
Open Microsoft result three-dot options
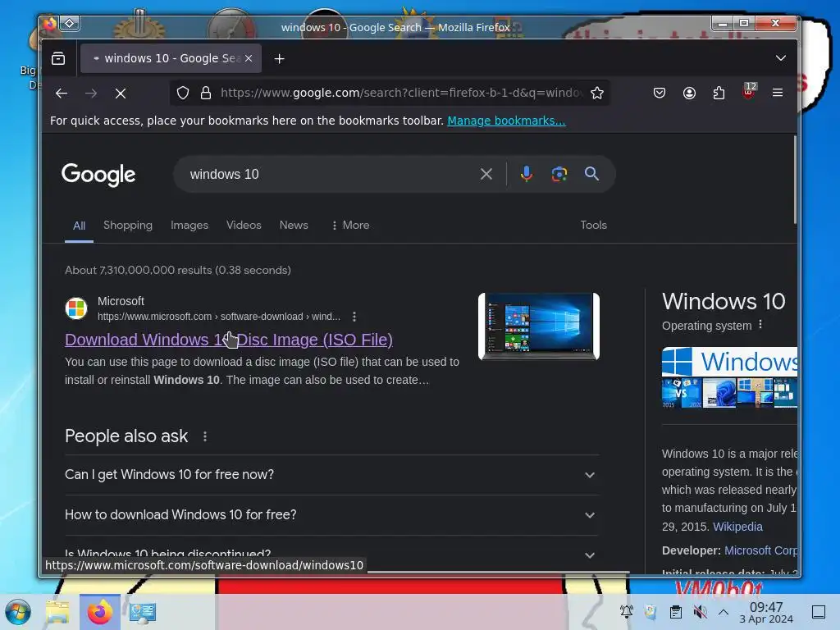[354, 317]
